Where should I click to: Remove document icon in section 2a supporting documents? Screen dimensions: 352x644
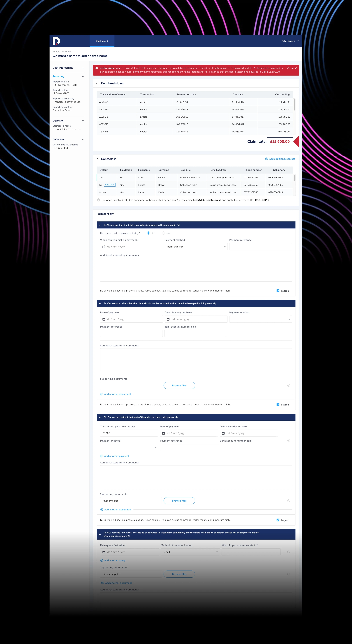tap(288, 385)
